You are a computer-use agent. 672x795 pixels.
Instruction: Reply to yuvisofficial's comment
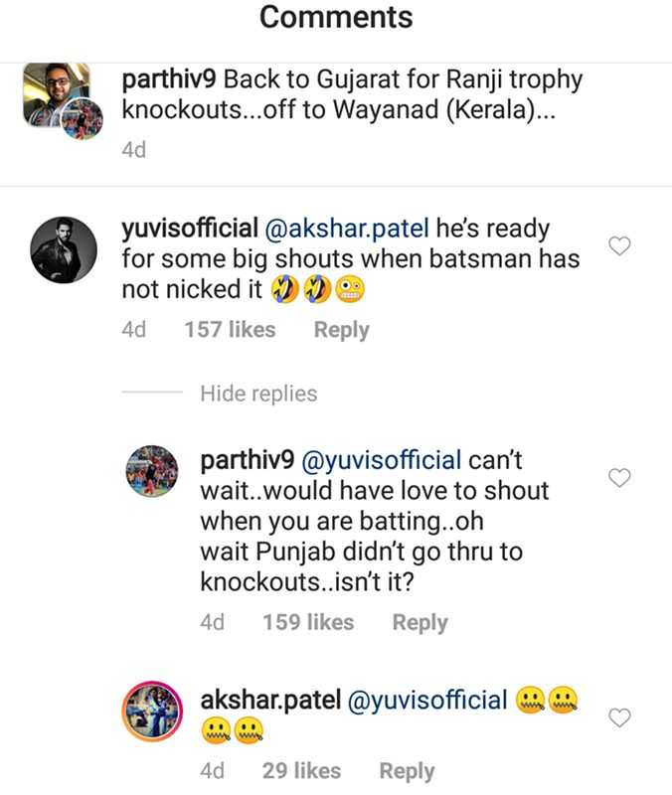(x=342, y=329)
